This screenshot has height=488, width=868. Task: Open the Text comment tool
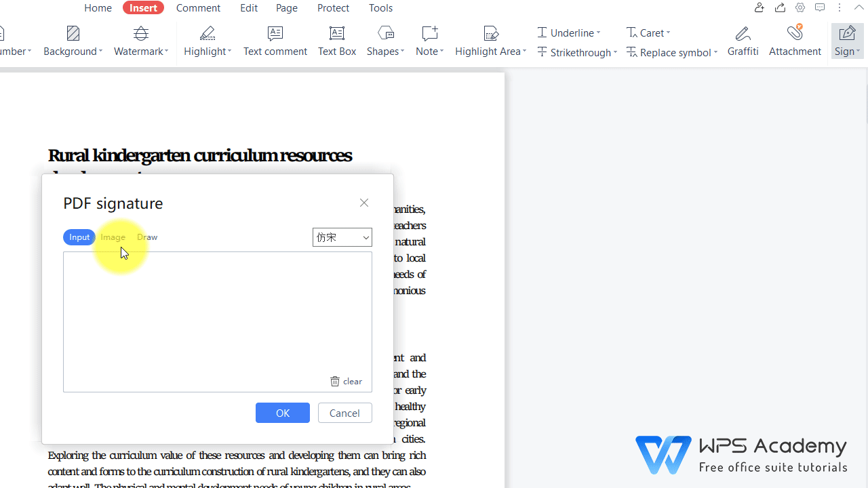pos(275,41)
